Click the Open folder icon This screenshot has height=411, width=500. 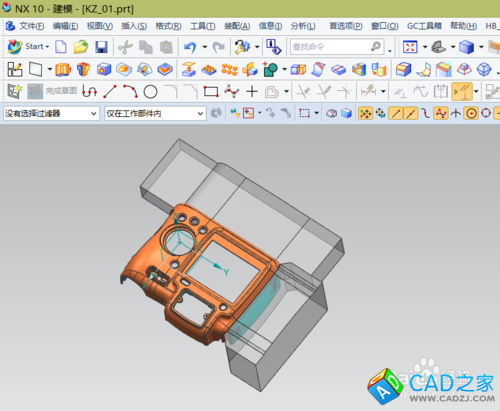click(81, 47)
